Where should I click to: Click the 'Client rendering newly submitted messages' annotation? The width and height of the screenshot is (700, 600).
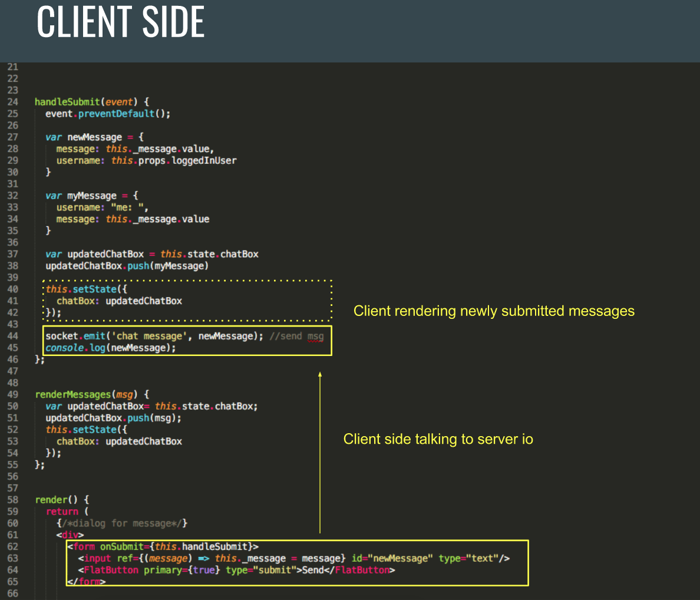tap(494, 311)
